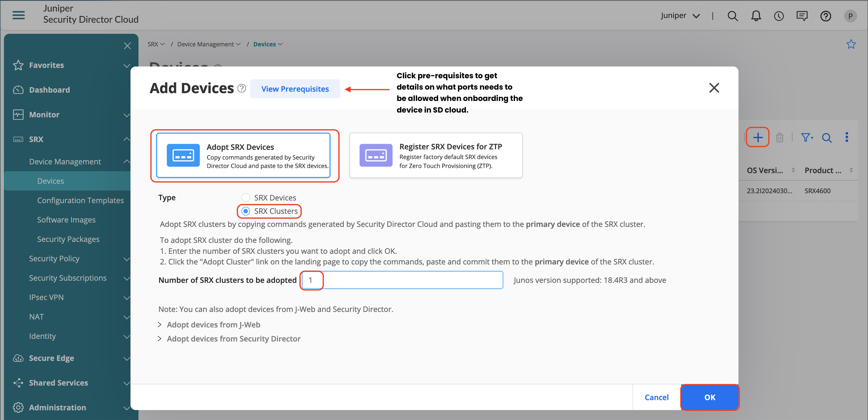Click the View Prerequisites link
The image size is (868, 420).
[295, 89]
